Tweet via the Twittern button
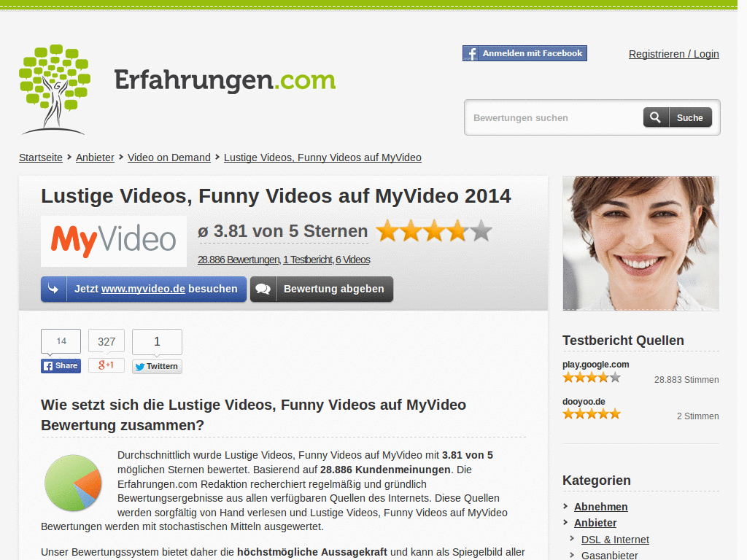The image size is (747, 560). (157, 366)
